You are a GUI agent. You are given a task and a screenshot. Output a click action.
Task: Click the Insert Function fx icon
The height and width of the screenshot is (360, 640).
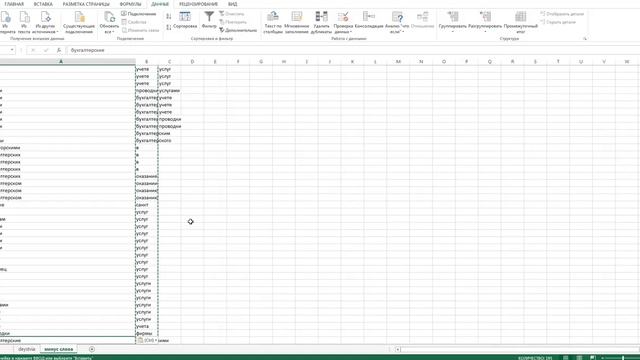click(59, 50)
